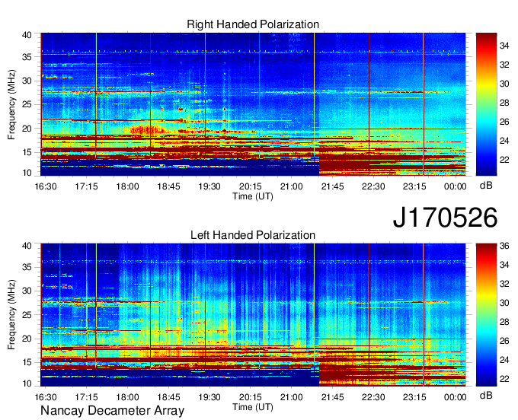Click 17:15 time tick of Right Handed plot
The image size is (518, 420).
[87, 186]
